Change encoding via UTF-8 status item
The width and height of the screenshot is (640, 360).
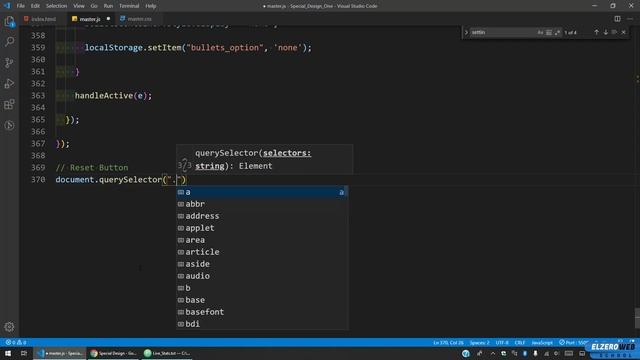tap(502, 342)
